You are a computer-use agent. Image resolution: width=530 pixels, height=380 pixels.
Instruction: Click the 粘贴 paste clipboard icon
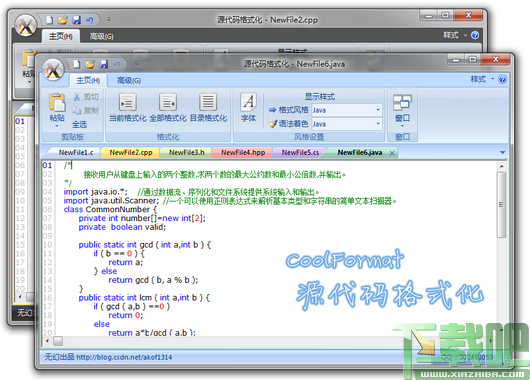click(57, 102)
